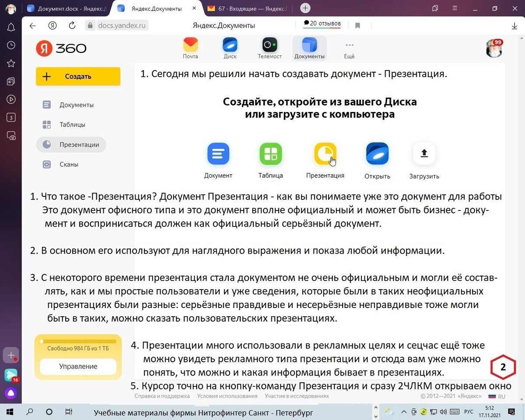The height and width of the screenshot is (420, 525).
Task: Open Windows action center notifications icon
Action: click(x=511, y=412)
